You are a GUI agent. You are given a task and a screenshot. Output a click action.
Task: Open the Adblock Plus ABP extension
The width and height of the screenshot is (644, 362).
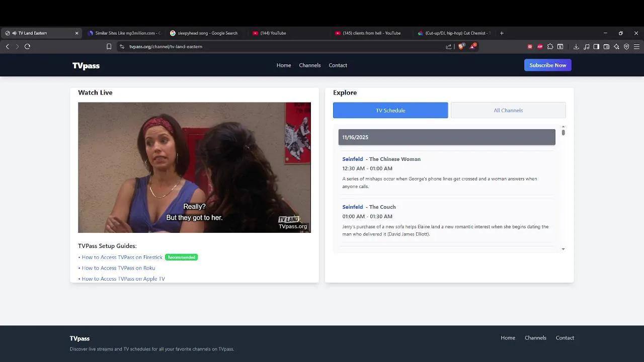coord(540,46)
